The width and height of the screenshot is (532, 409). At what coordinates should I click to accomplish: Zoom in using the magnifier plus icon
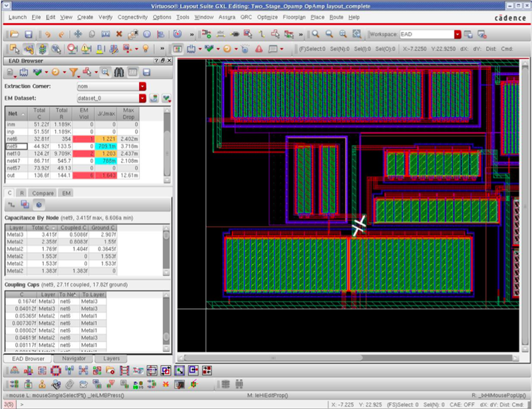[315, 34]
